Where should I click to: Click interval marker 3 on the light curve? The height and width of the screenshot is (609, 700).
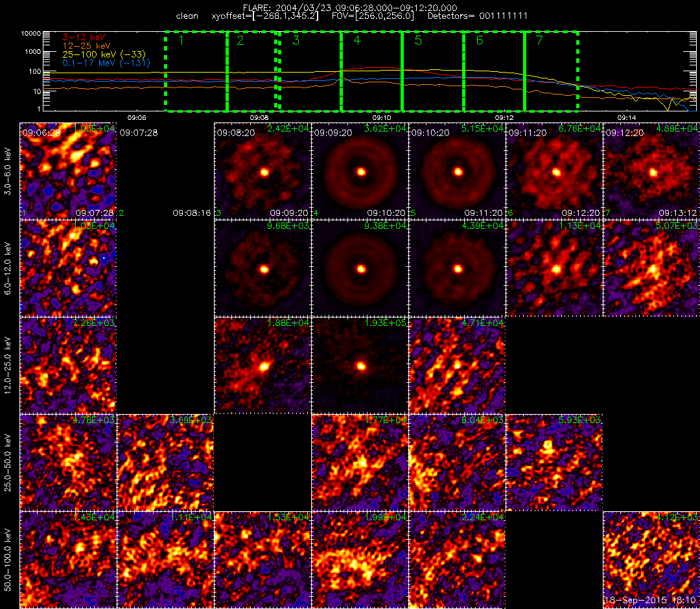(x=296, y=40)
